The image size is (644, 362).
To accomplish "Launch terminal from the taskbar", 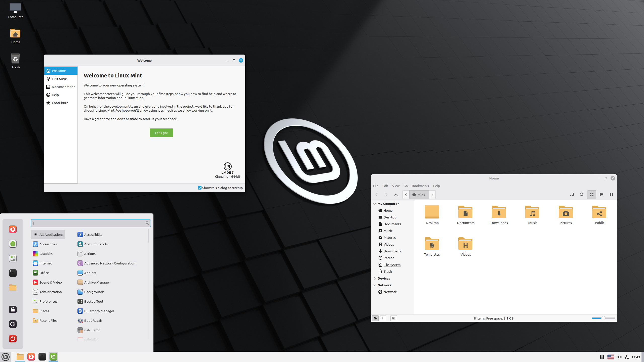I will tap(42, 357).
